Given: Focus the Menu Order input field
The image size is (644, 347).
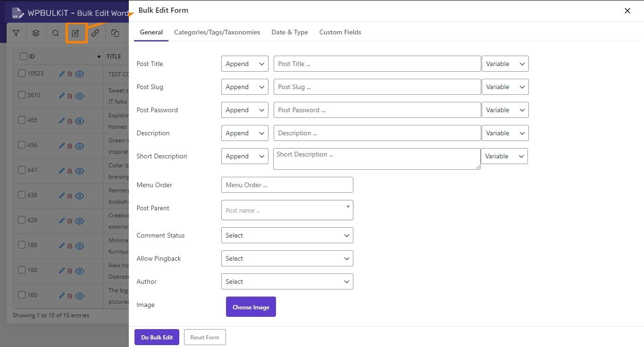Looking at the screenshot, I should pyautogui.click(x=287, y=185).
